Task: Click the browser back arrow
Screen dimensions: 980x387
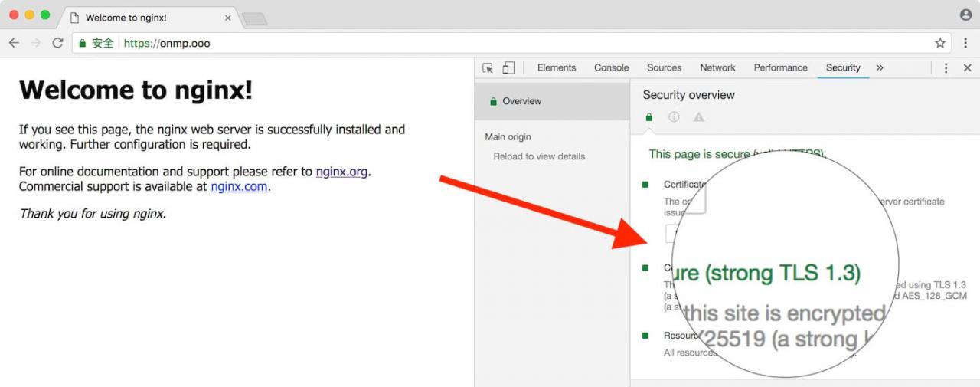Action: click(14, 43)
